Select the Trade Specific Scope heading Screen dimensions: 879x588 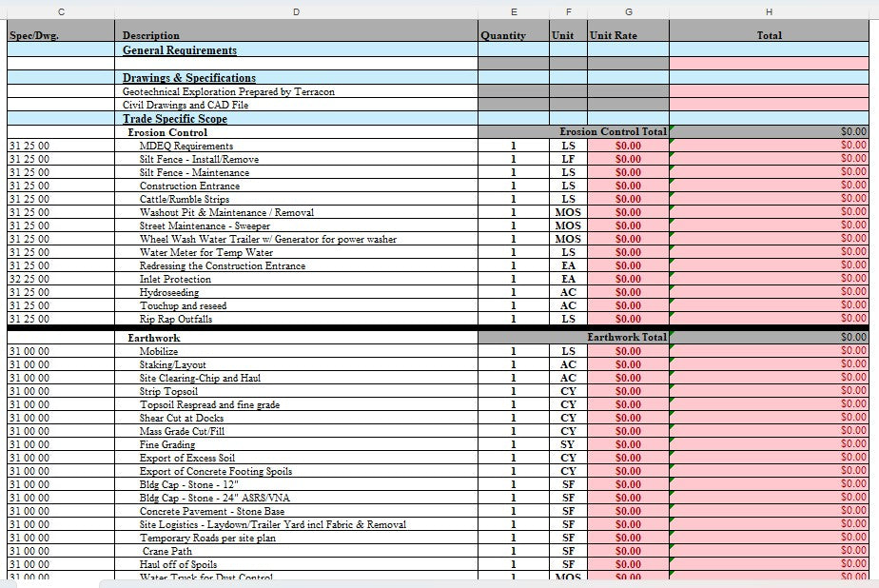point(175,119)
